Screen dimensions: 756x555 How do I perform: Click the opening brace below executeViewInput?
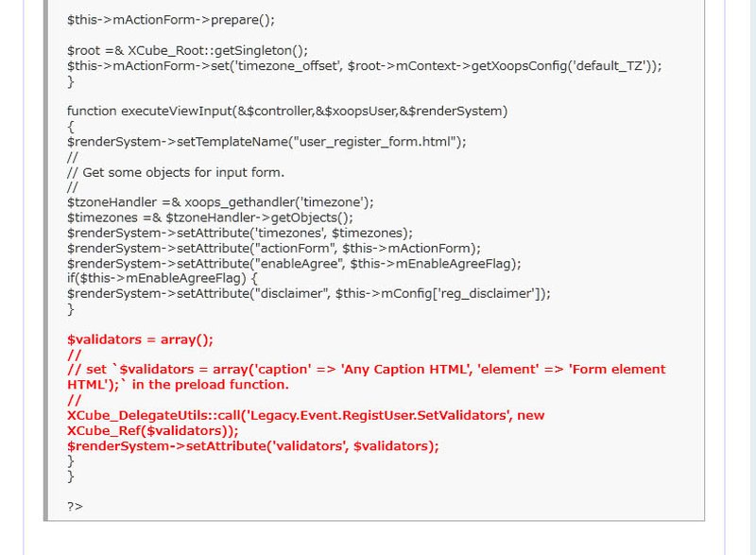71,127
